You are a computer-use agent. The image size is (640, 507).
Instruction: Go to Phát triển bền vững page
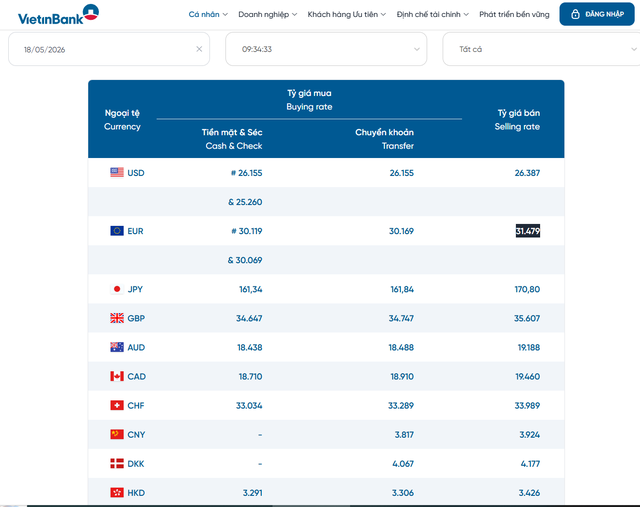[514, 14]
